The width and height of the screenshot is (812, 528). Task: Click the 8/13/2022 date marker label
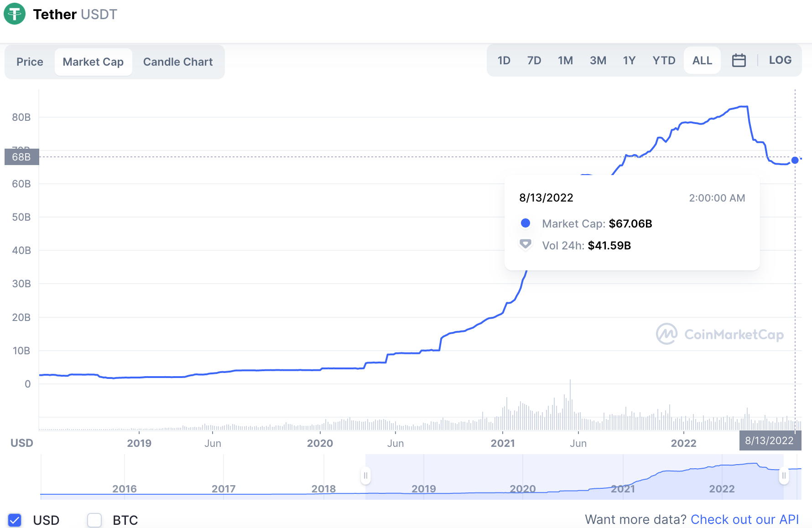coord(770,440)
